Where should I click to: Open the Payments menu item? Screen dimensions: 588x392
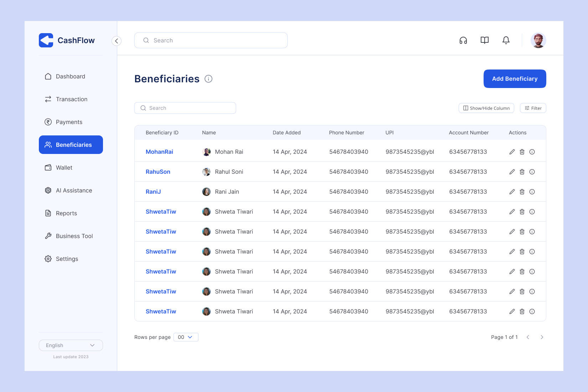[69, 122]
